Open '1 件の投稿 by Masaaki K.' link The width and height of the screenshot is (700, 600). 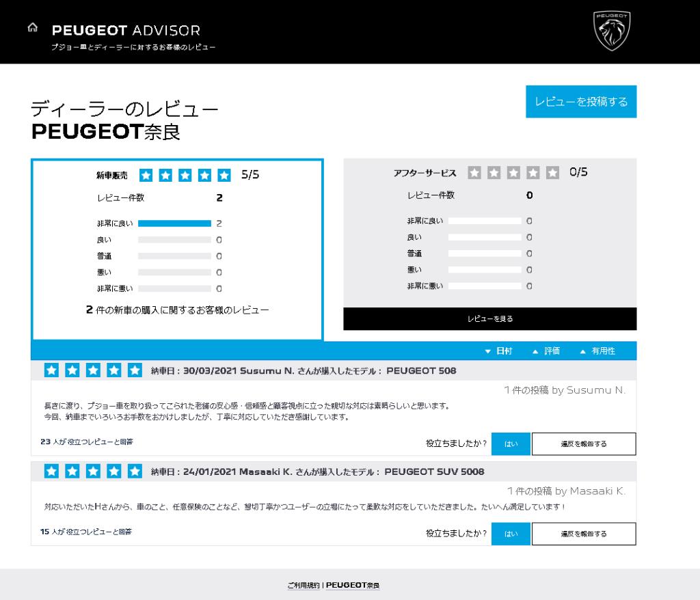click(567, 491)
